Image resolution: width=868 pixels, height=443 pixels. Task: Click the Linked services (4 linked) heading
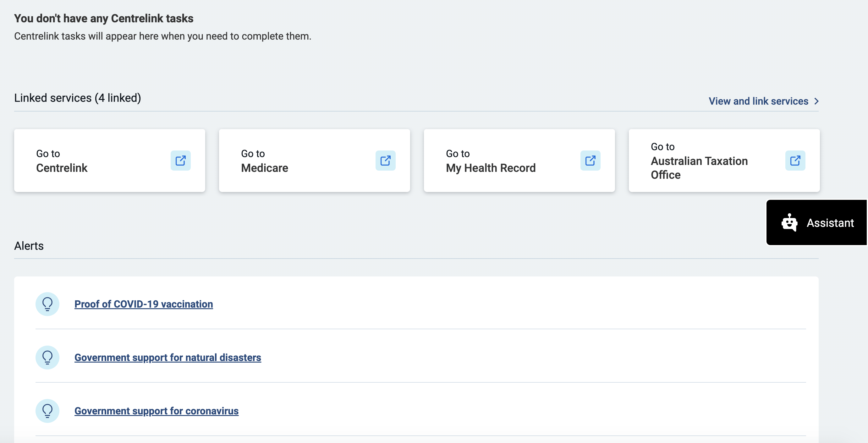tap(78, 98)
